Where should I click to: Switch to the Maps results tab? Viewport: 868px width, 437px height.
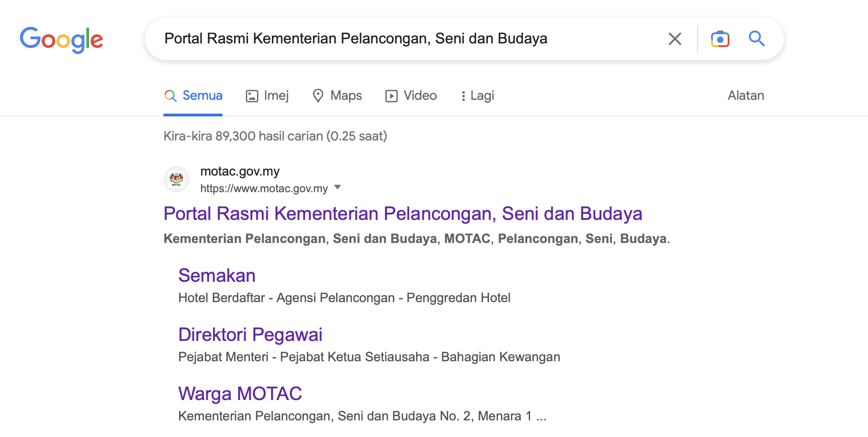click(x=346, y=96)
